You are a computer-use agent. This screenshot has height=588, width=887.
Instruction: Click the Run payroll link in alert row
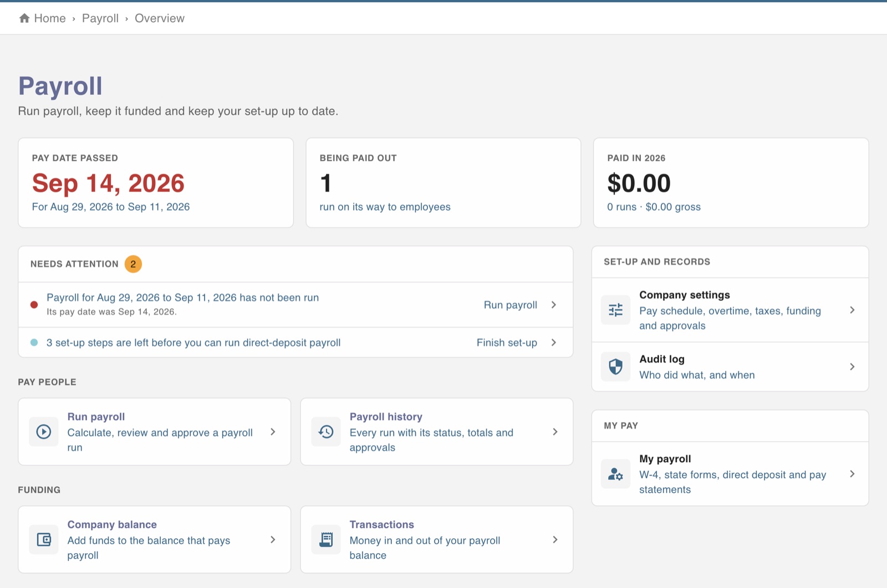click(x=511, y=305)
